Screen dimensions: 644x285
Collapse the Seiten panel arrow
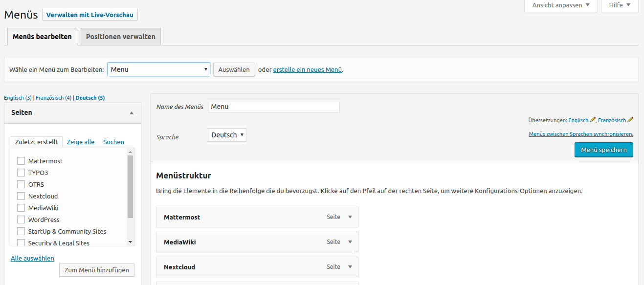point(131,113)
